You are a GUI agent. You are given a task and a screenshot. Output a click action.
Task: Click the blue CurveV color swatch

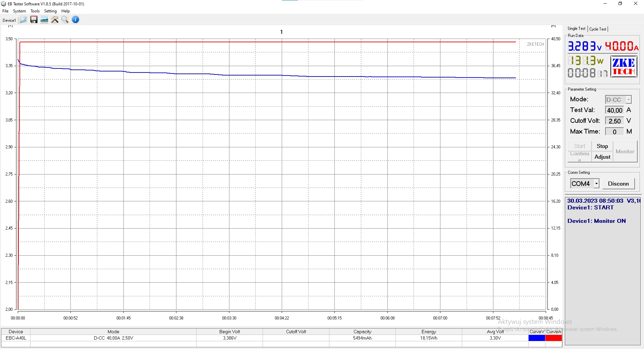[x=537, y=338]
